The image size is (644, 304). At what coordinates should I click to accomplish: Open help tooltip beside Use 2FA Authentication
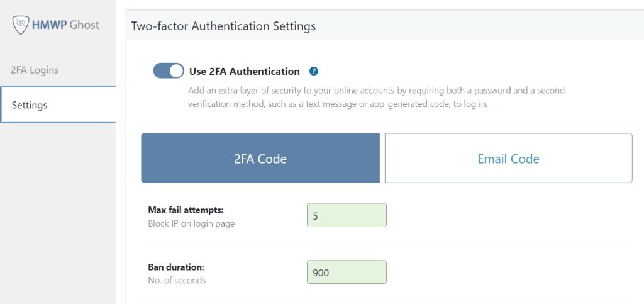(x=314, y=71)
